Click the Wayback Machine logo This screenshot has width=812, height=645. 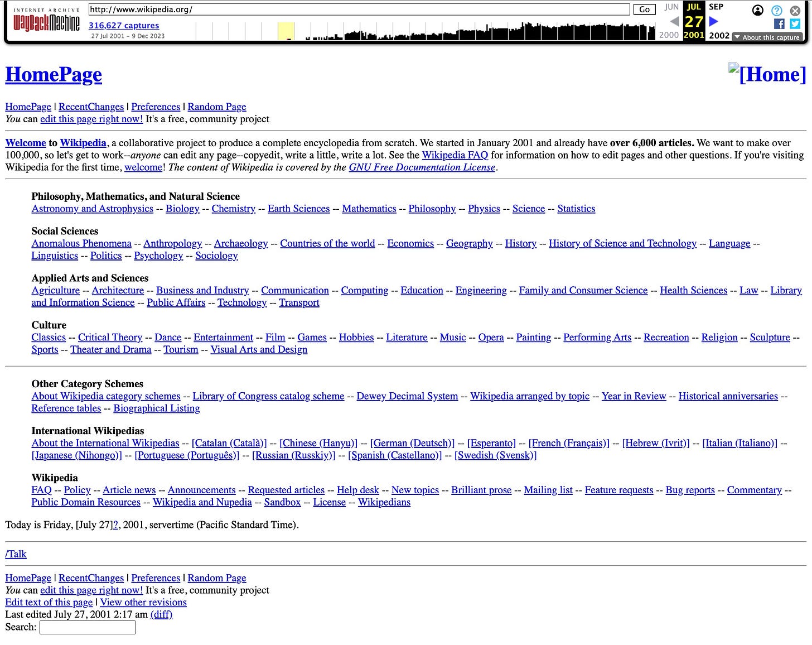[x=46, y=21]
